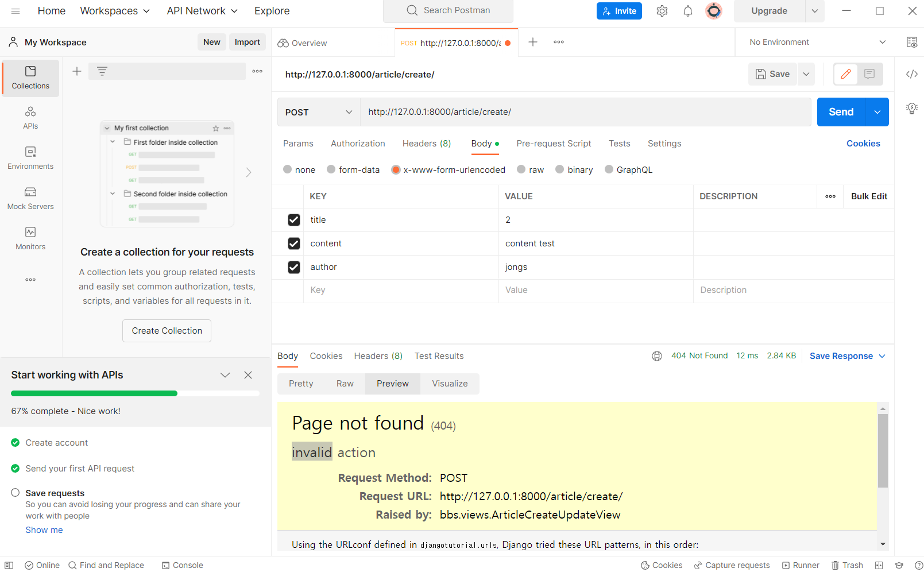Viewport: 924px width, 572px height.
Task: Open Send options dropdown arrow
Action: tap(877, 112)
